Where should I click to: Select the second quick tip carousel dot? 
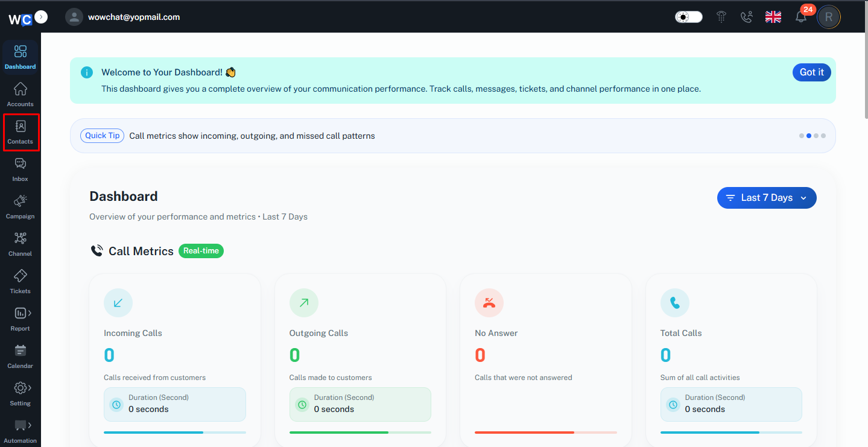809,136
